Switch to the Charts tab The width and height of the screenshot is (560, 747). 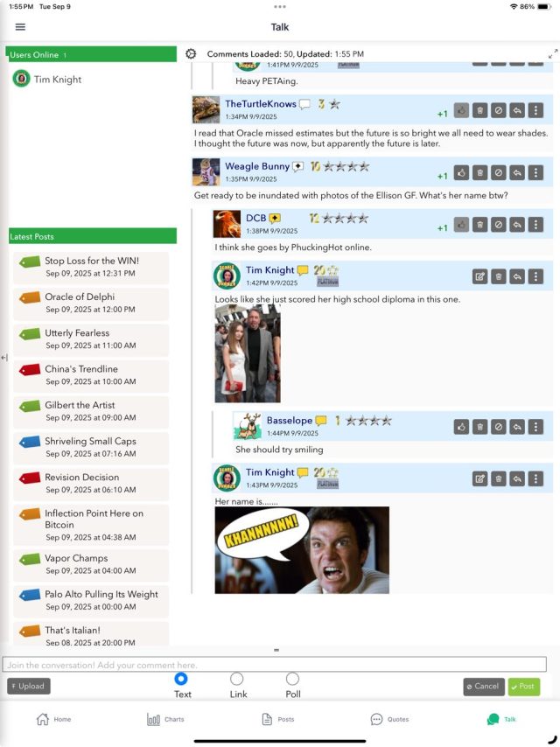tap(165, 719)
